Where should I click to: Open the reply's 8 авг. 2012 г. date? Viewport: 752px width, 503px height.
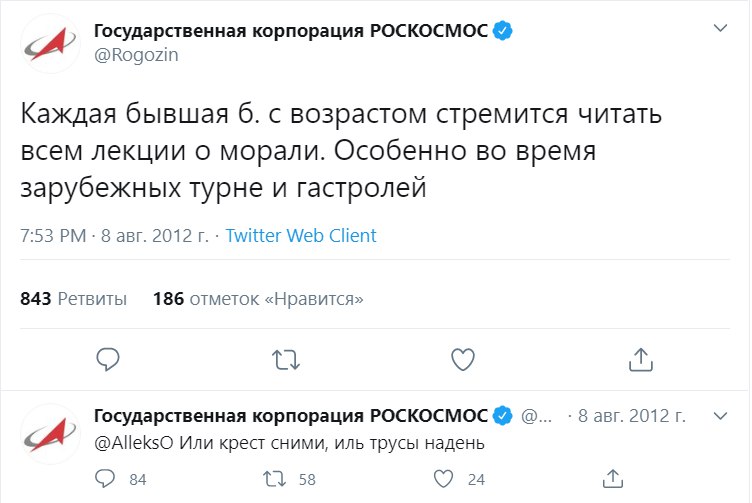tap(632, 416)
